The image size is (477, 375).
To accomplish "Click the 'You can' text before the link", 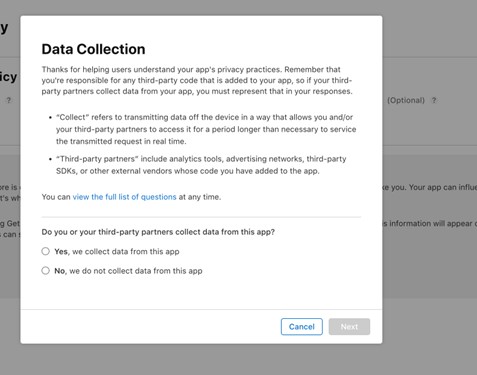I will (x=56, y=197).
